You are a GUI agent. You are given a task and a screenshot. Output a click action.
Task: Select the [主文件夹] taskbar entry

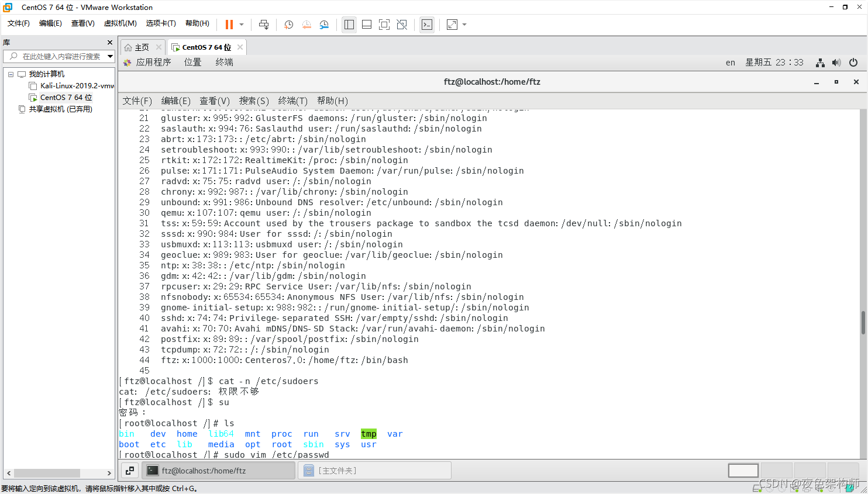point(375,471)
